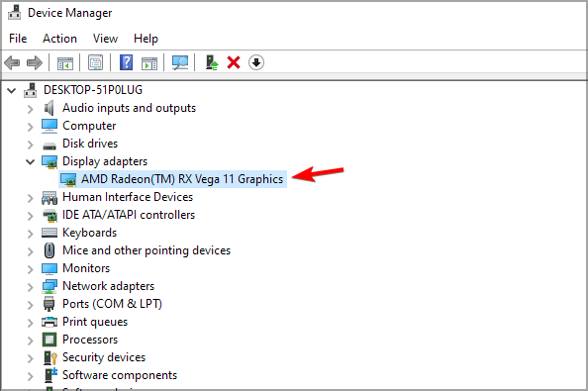This screenshot has height=391, width=588.
Task: Select the Display adapters label
Action: point(105,161)
